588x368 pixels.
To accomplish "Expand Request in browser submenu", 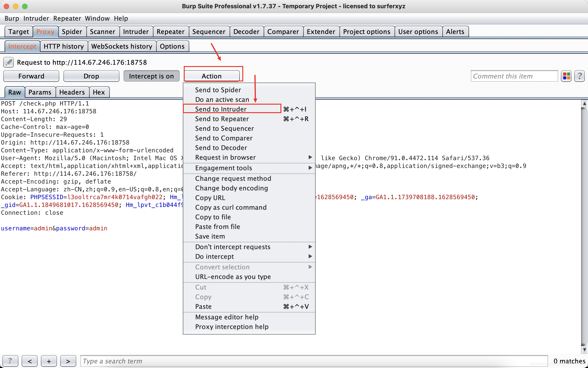I will pos(249,157).
